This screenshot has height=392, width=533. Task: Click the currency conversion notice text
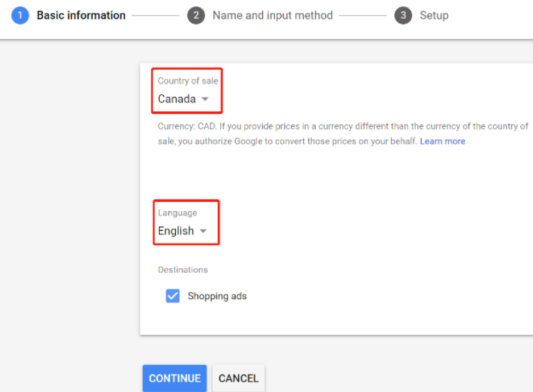tap(343, 134)
